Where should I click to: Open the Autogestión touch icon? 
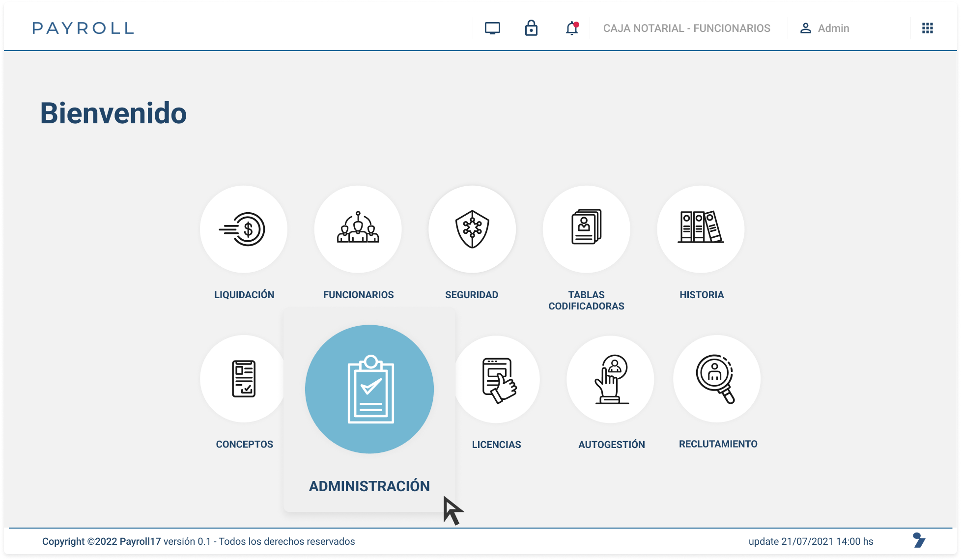click(610, 379)
